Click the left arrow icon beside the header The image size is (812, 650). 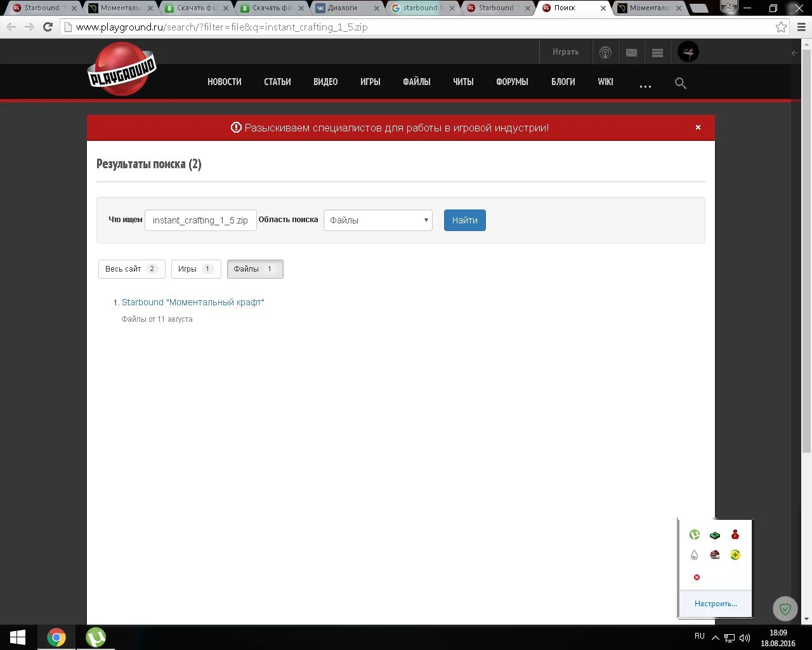click(x=795, y=53)
